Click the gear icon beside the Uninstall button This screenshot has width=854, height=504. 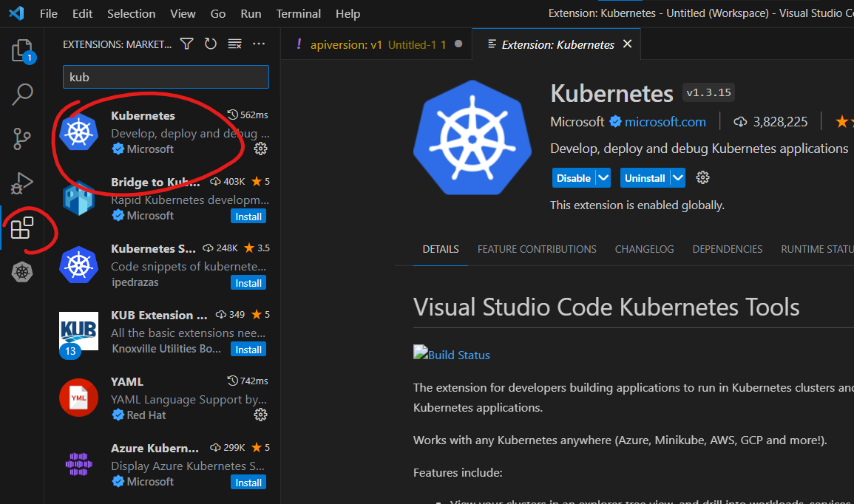pos(702,177)
